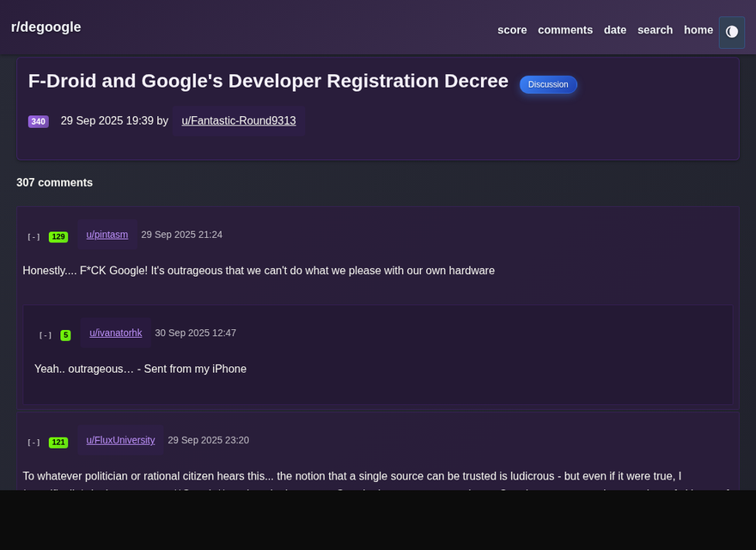This screenshot has height=550, width=756.
Task: Click the 307 comments heading
Action: (54, 182)
